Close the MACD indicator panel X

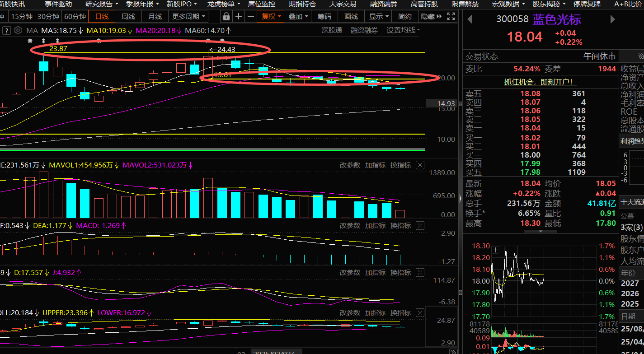pos(420,225)
